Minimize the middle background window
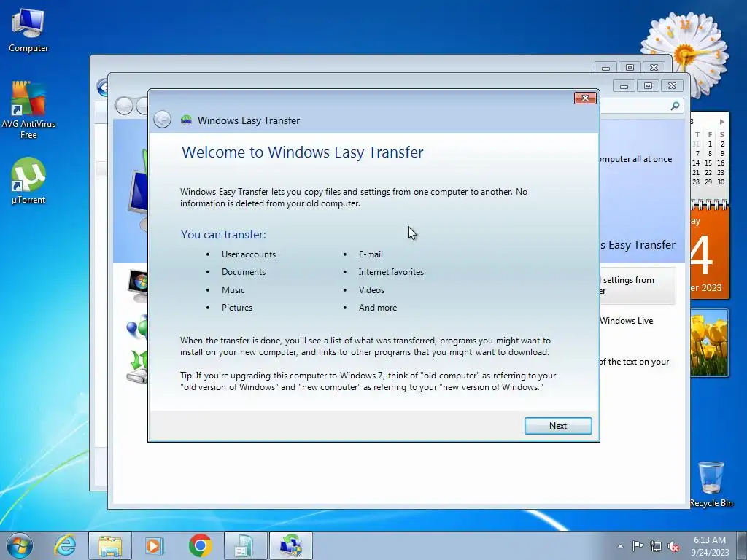This screenshot has height=560, width=747. pyautogui.click(x=624, y=86)
